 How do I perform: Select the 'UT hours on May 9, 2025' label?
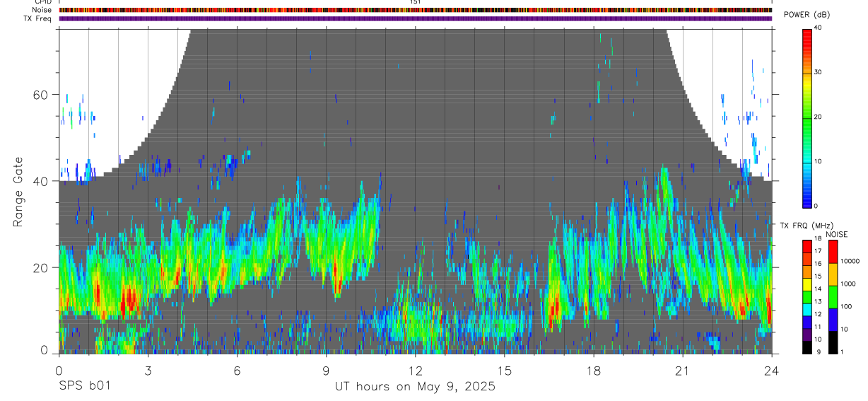point(415,387)
